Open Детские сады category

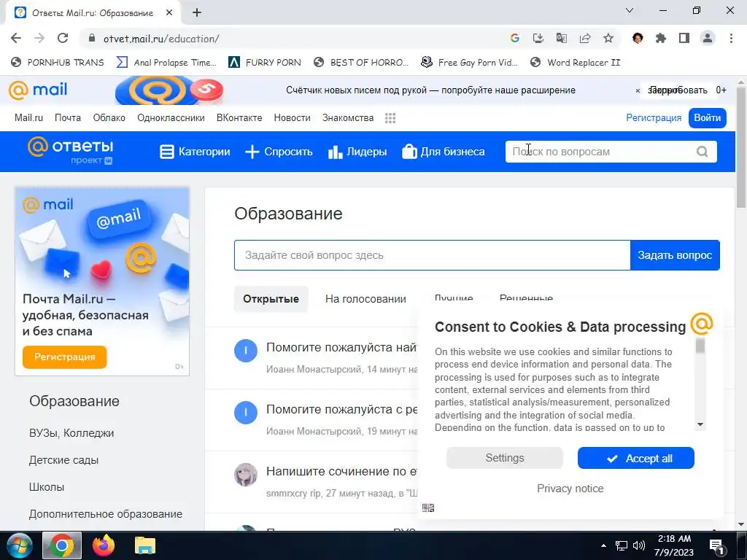click(x=64, y=460)
